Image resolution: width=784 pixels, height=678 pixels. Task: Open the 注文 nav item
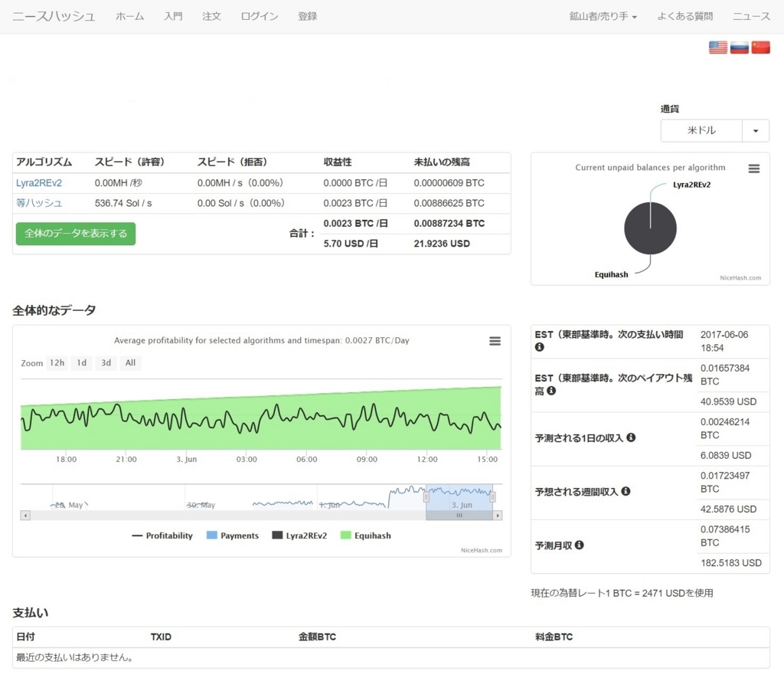coord(211,17)
